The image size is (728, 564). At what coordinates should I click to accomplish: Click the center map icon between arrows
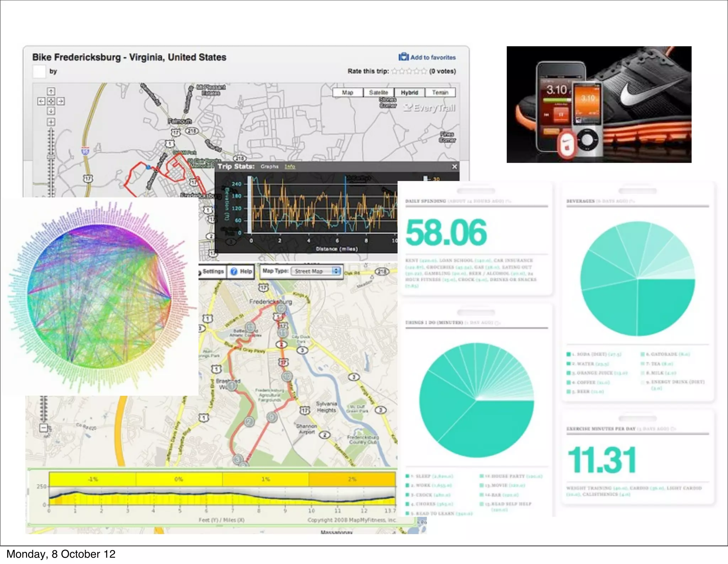51,101
